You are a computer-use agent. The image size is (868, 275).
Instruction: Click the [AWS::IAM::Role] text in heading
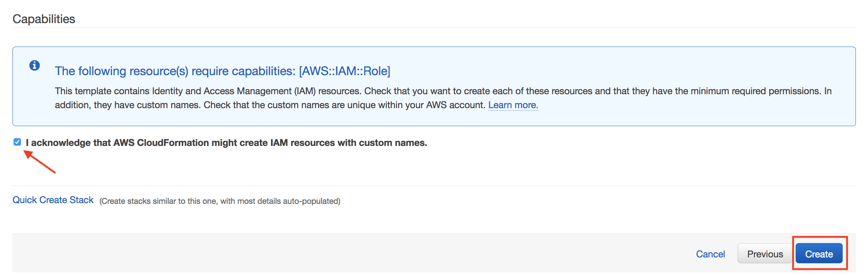pyautogui.click(x=345, y=71)
